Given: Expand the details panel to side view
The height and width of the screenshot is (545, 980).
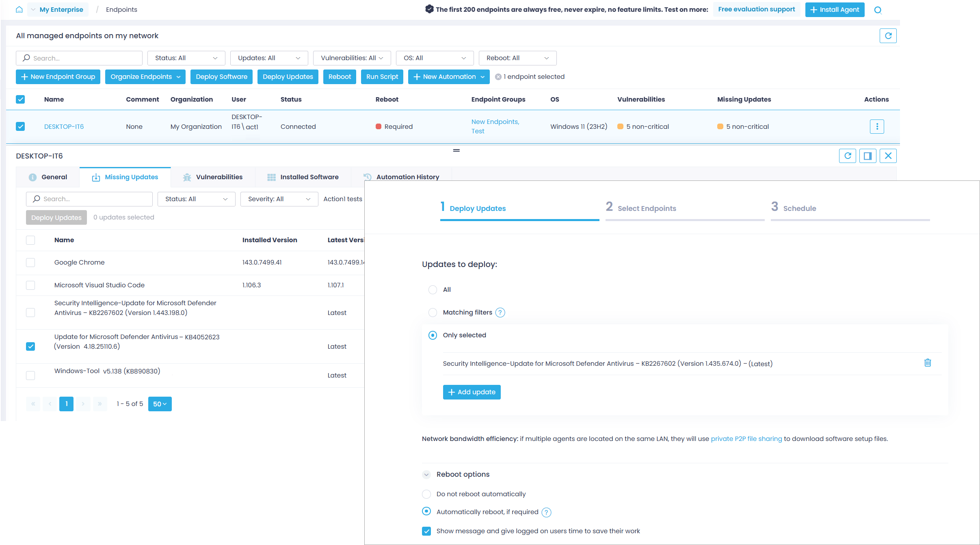Looking at the screenshot, I should pyautogui.click(x=868, y=156).
